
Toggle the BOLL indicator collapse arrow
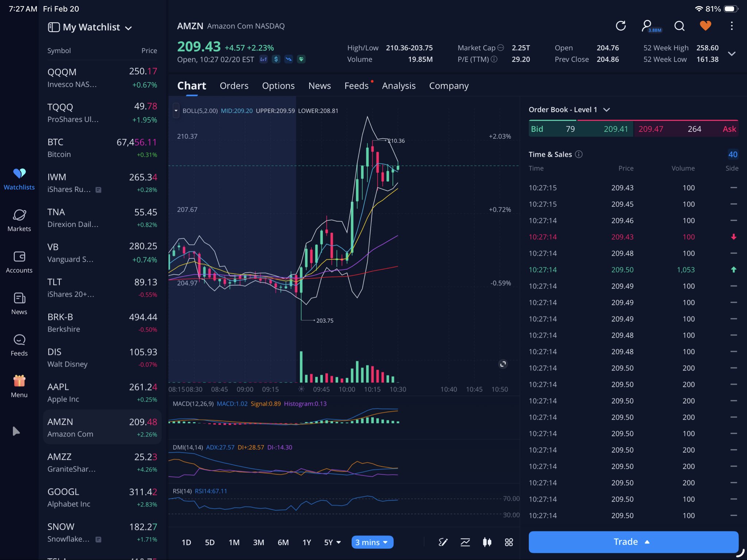[176, 110]
